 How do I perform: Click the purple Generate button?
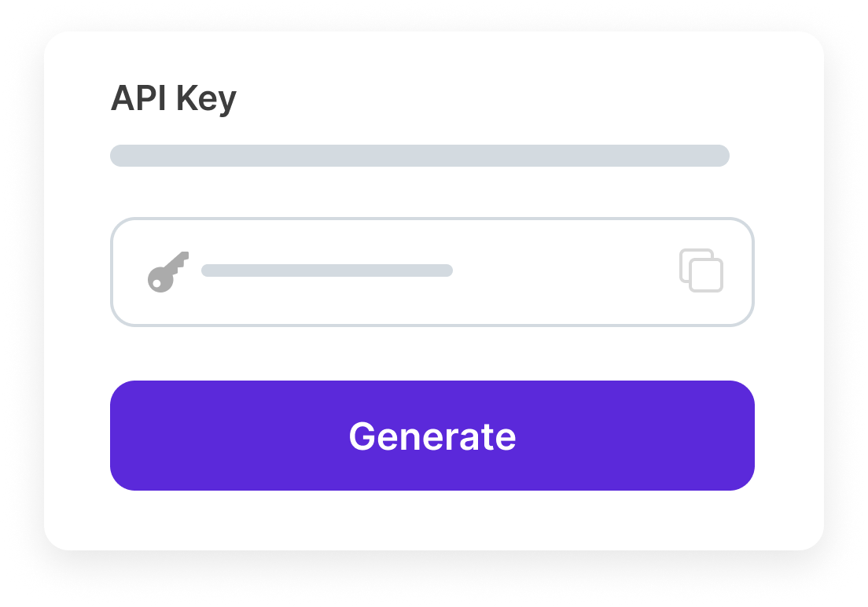coord(432,436)
